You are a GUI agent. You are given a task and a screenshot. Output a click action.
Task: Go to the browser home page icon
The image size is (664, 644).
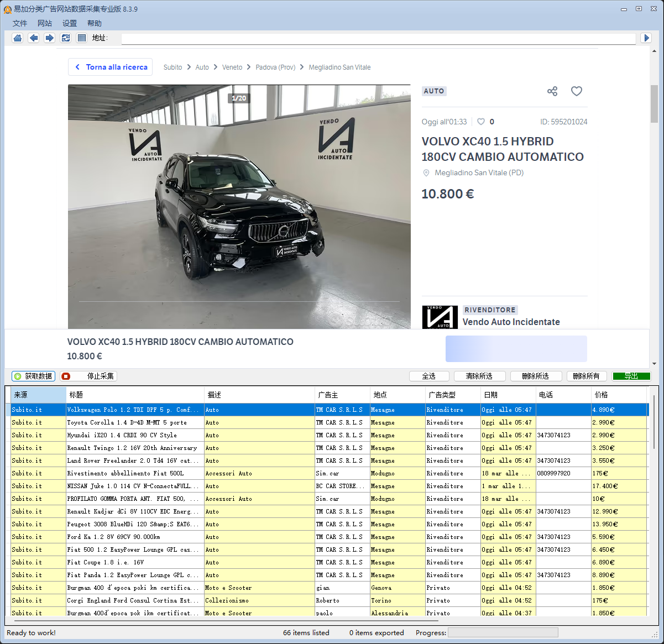18,38
